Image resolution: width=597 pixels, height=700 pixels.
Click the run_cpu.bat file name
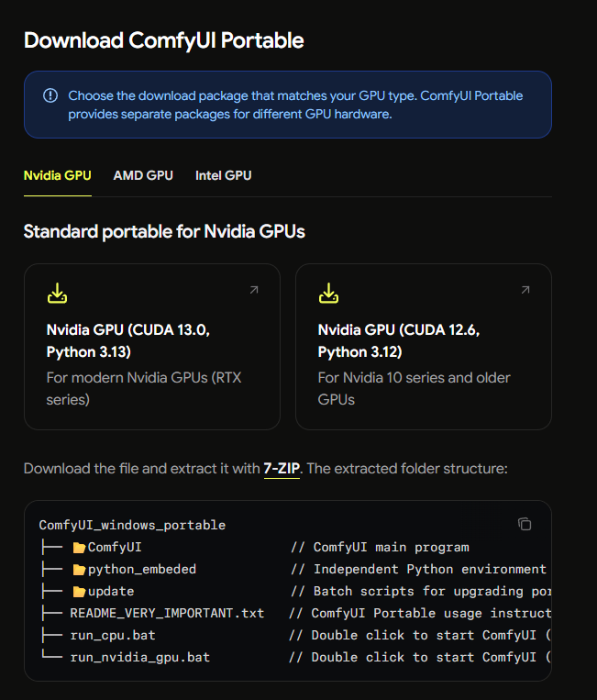[113, 635]
